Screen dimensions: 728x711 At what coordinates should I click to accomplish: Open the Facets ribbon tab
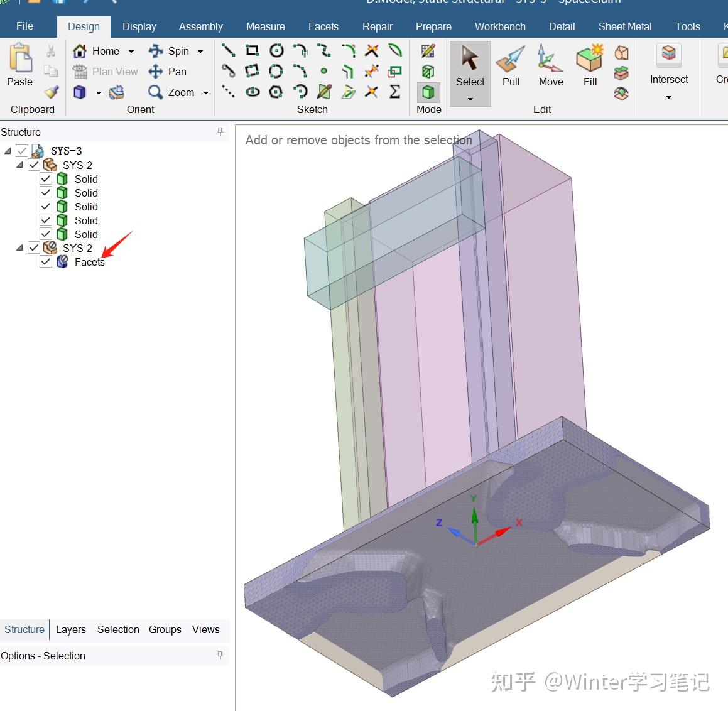point(323,26)
